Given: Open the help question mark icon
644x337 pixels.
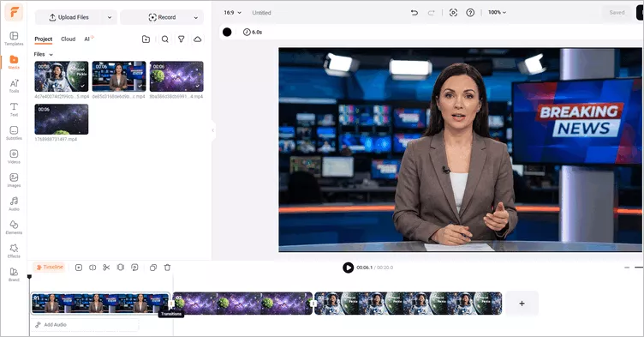Looking at the screenshot, I should (470, 13).
